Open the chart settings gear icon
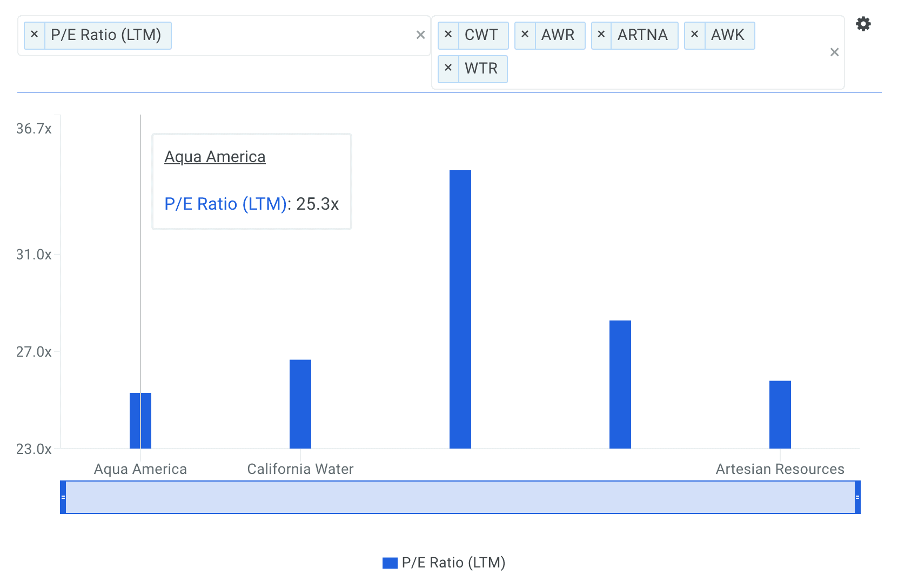Screen dimensions: 898x588 (863, 24)
